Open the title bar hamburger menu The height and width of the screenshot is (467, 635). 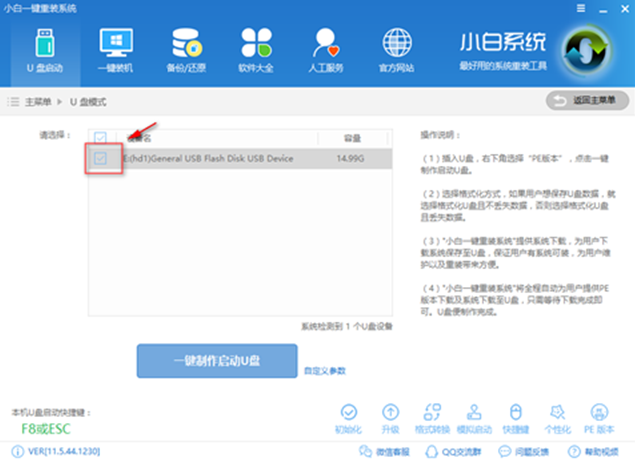(x=581, y=8)
